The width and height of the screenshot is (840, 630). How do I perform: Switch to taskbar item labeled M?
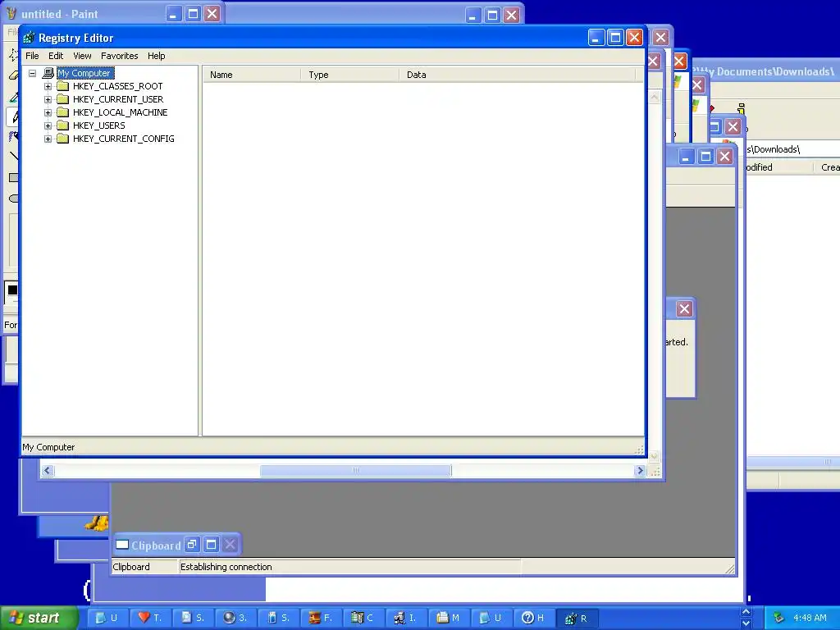(x=449, y=618)
